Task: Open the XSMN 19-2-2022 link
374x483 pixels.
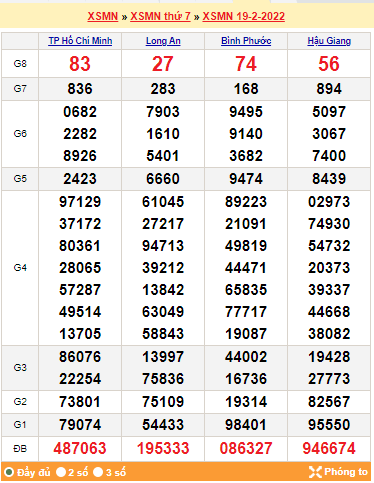Action: [x=244, y=16]
